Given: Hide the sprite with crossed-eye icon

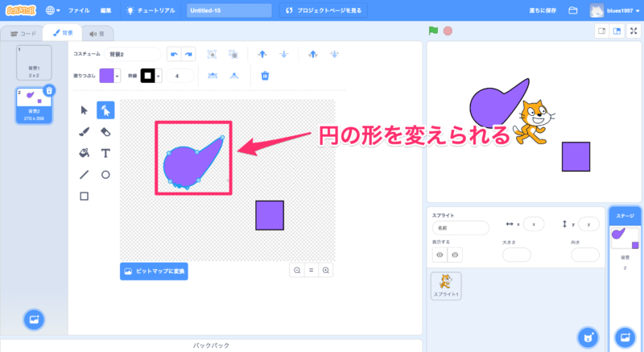Looking at the screenshot, I should coord(455,255).
